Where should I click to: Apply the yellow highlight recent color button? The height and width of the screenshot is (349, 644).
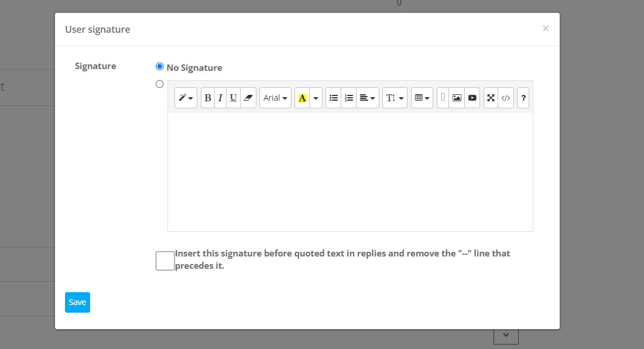302,98
